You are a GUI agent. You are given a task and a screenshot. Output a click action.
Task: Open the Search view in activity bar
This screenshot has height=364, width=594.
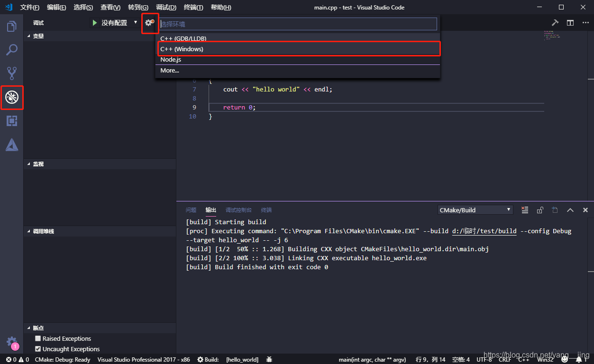point(12,50)
